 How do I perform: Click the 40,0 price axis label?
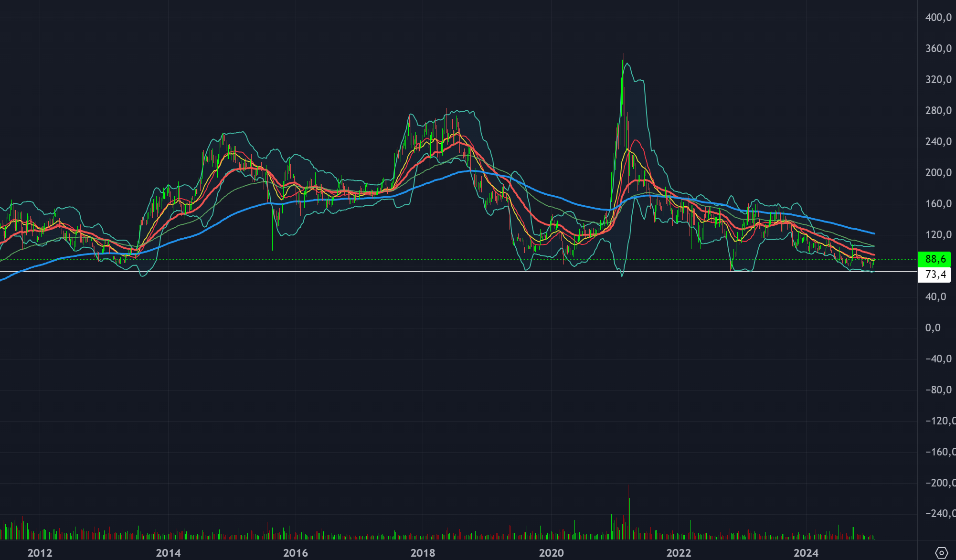click(x=935, y=297)
